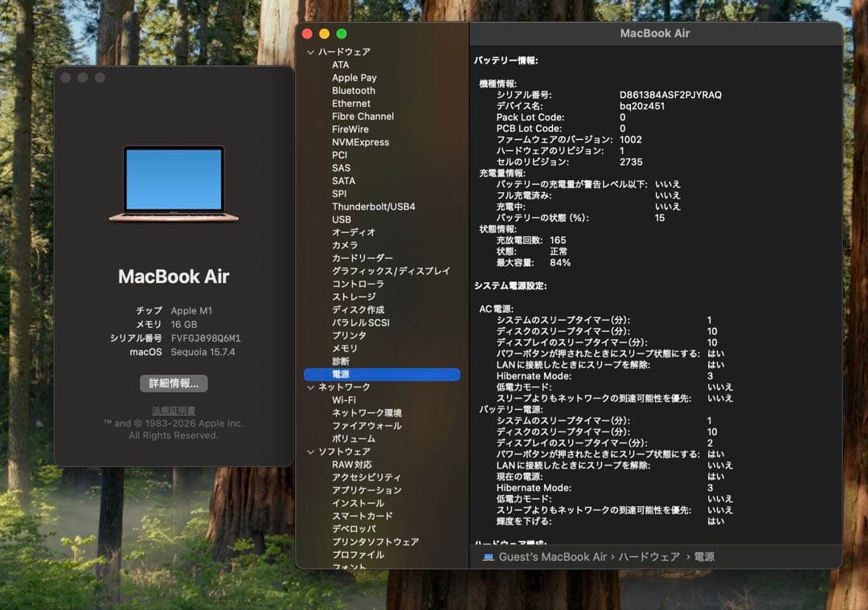Click the 最大容量 value 84%
Screen dimensions: 868x610
tap(560, 262)
